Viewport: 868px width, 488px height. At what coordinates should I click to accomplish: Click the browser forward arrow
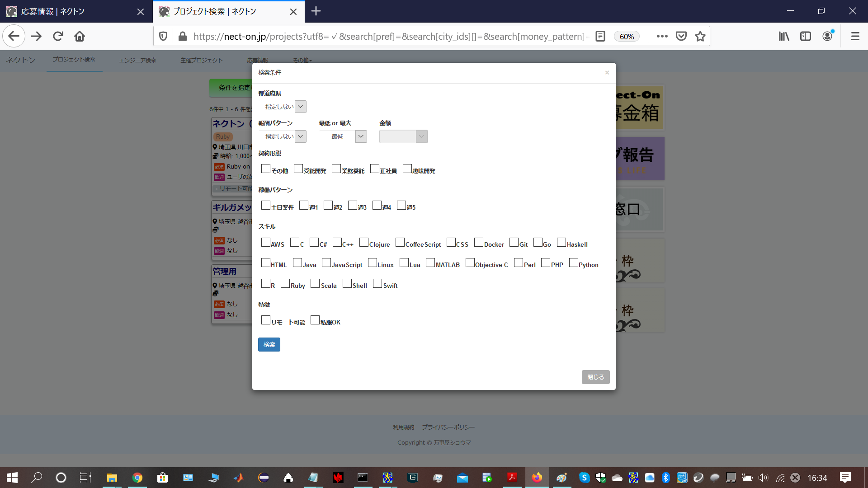[x=36, y=36]
